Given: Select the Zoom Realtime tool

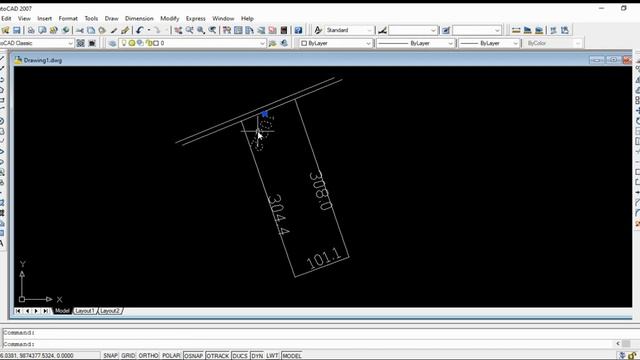Looking at the screenshot, I should [189, 30].
